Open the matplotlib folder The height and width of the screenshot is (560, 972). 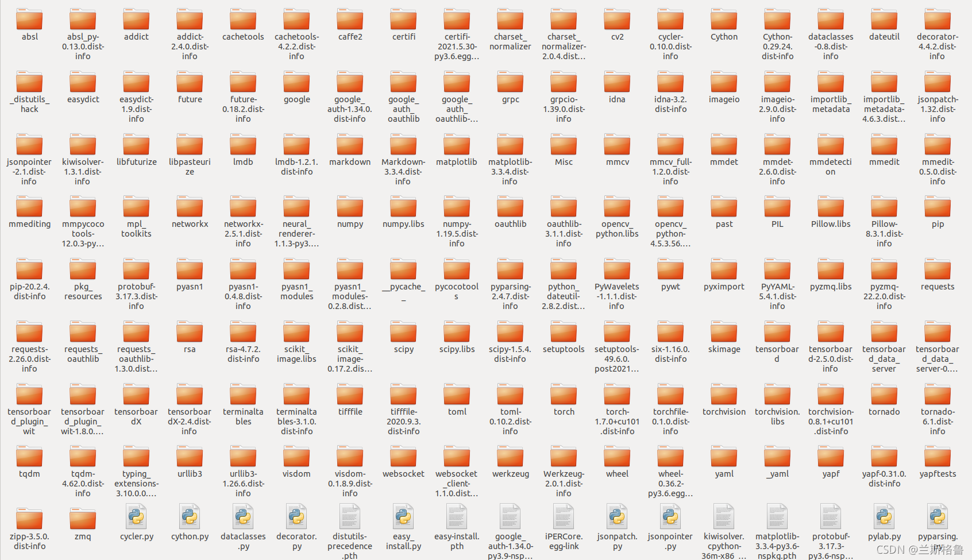click(457, 145)
